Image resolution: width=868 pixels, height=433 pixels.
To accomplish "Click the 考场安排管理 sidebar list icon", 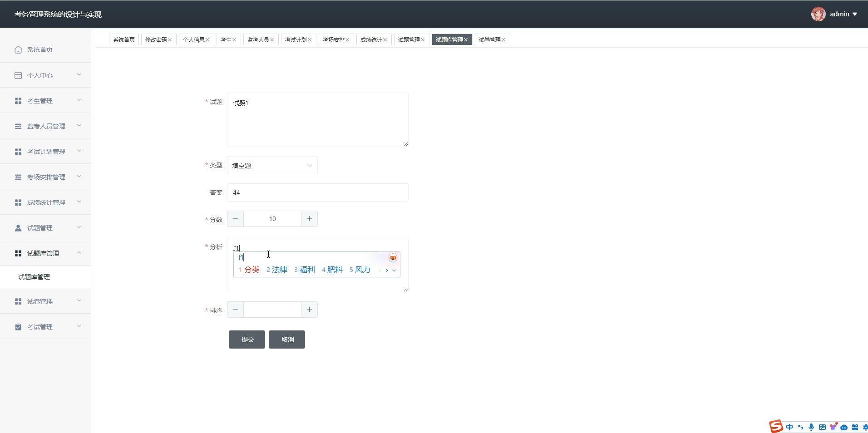I will pos(18,177).
